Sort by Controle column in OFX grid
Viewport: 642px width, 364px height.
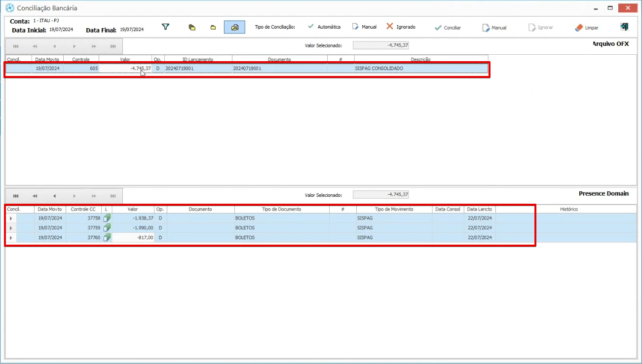[81, 59]
